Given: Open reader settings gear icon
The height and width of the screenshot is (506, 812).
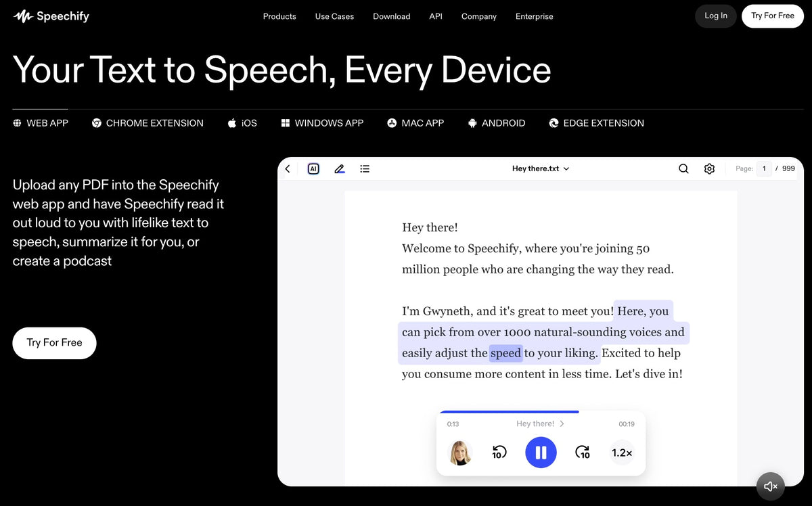Looking at the screenshot, I should [709, 168].
